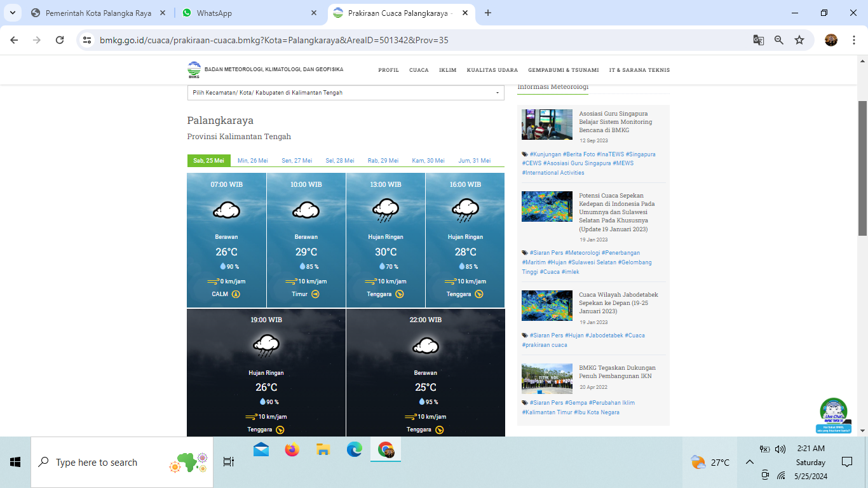
Task: Open File Explorer from taskbar
Action: [323, 450]
